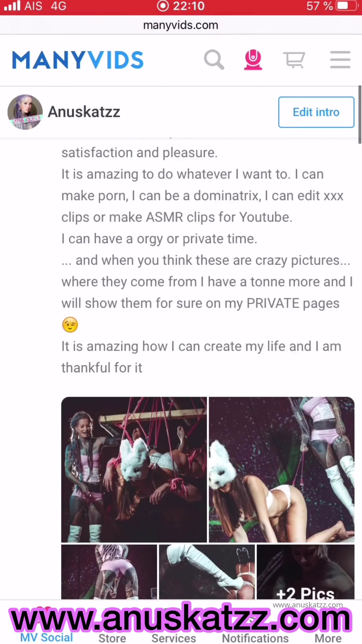Open the Services tab
The image size is (362, 644).
coord(174,638)
